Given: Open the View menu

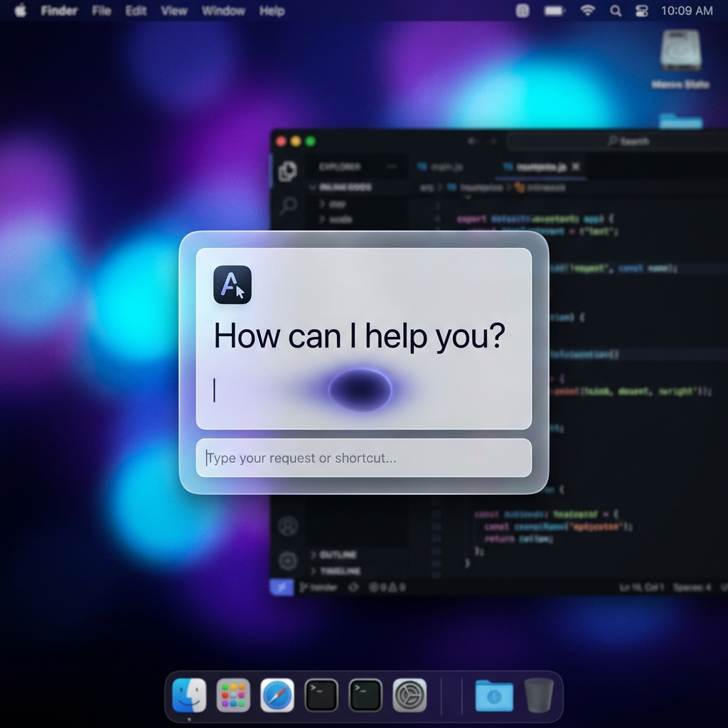Looking at the screenshot, I should 173,11.
